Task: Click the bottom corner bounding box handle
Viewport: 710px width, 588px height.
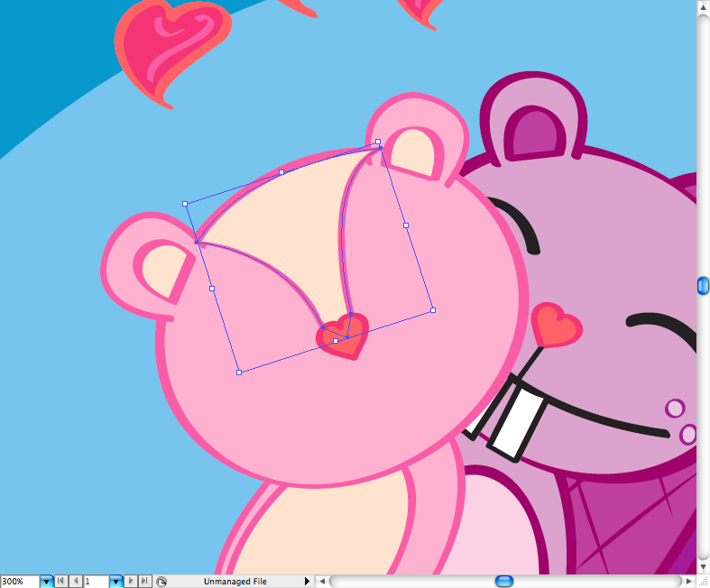Action: click(239, 372)
